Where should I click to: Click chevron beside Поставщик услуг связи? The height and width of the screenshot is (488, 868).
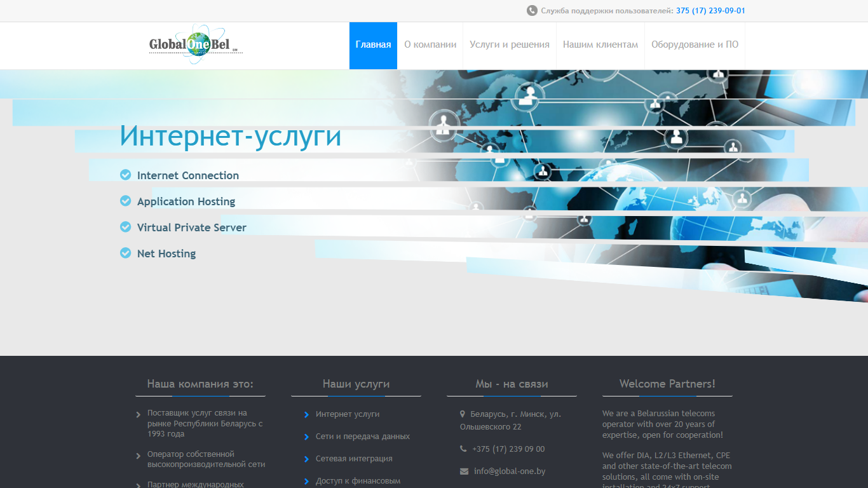tap(139, 415)
